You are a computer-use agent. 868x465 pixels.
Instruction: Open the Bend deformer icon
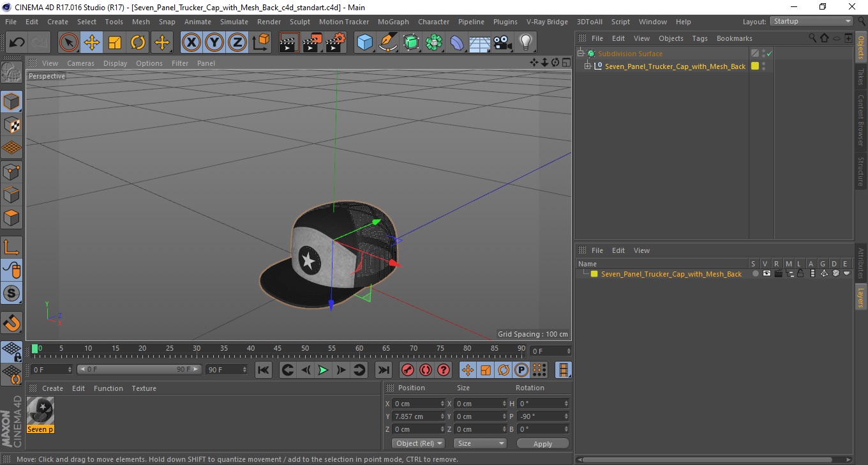457,43
